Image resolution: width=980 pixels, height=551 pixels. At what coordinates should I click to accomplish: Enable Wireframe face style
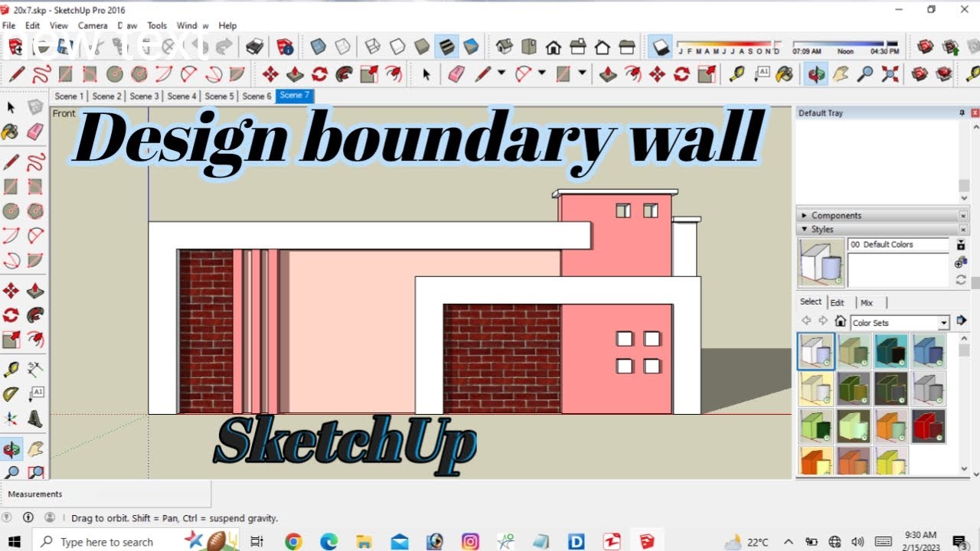(x=373, y=47)
